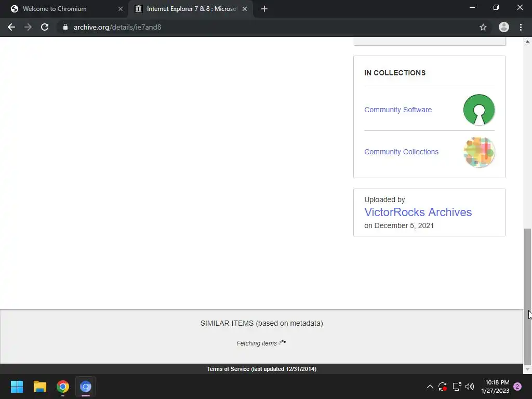Go back to the previous page
532x399 pixels.
[11, 27]
